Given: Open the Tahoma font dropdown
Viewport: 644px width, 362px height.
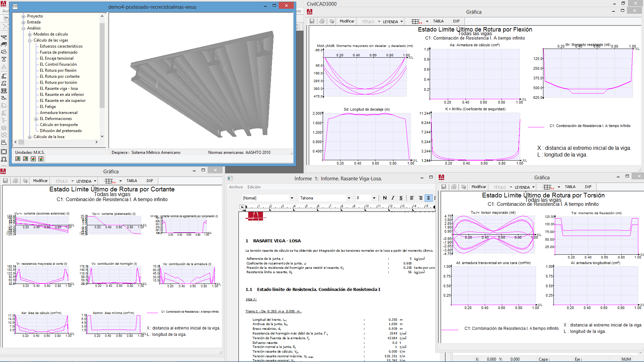Looking at the screenshot, I should [x=349, y=198].
